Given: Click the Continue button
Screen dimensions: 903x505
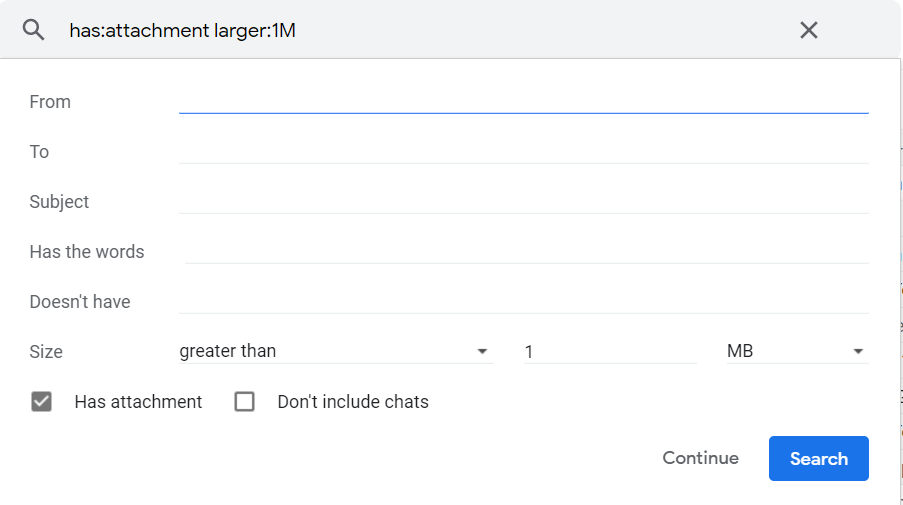Looking at the screenshot, I should click(700, 458).
